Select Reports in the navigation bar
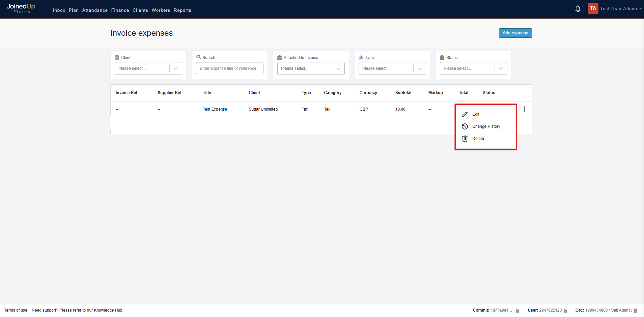Viewport: 644px width, 317px height. click(x=182, y=10)
